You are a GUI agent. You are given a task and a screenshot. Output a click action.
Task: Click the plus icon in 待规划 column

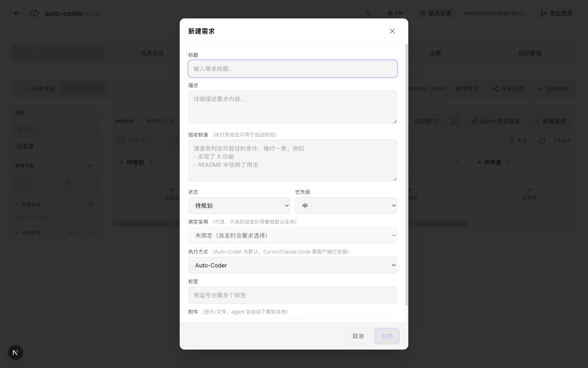click(172, 190)
